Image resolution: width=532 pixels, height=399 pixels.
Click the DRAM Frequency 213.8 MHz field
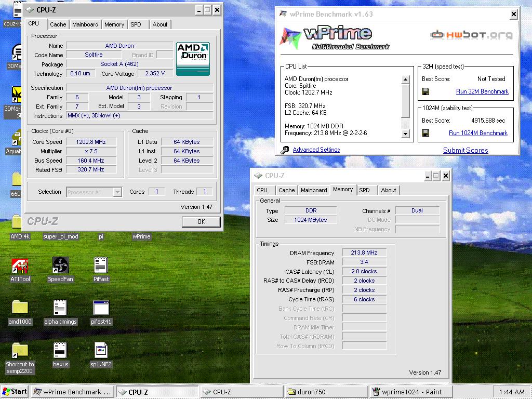pos(364,253)
